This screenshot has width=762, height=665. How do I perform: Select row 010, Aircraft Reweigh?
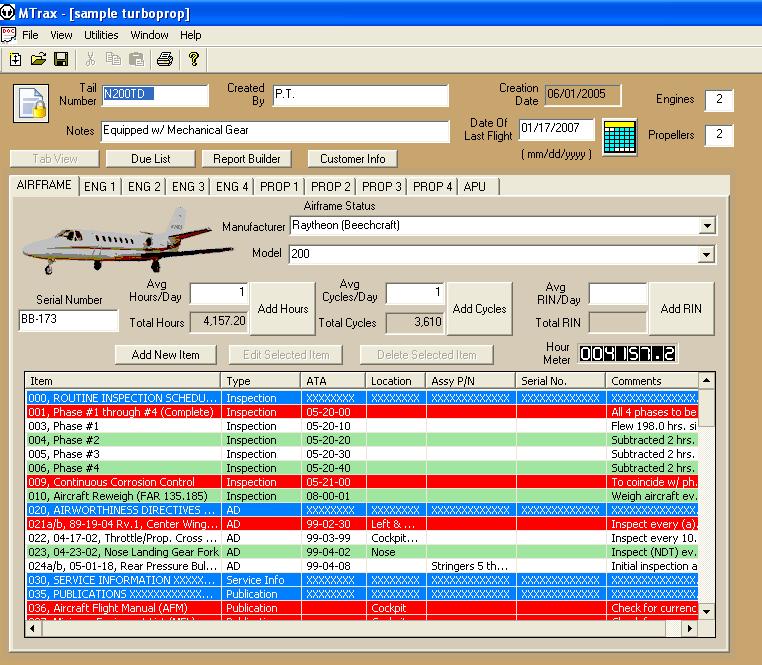[362, 496]
